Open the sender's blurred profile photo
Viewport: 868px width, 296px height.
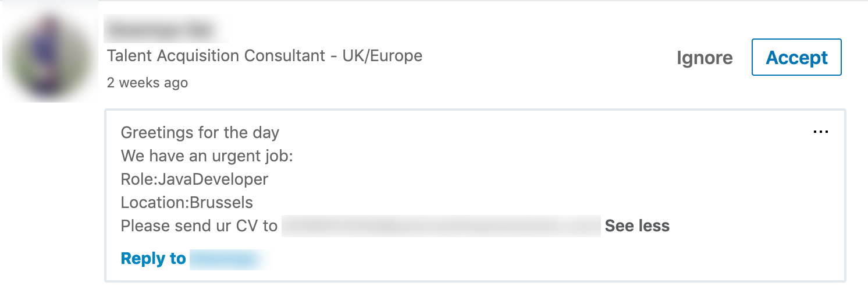[x=51, y=55]
